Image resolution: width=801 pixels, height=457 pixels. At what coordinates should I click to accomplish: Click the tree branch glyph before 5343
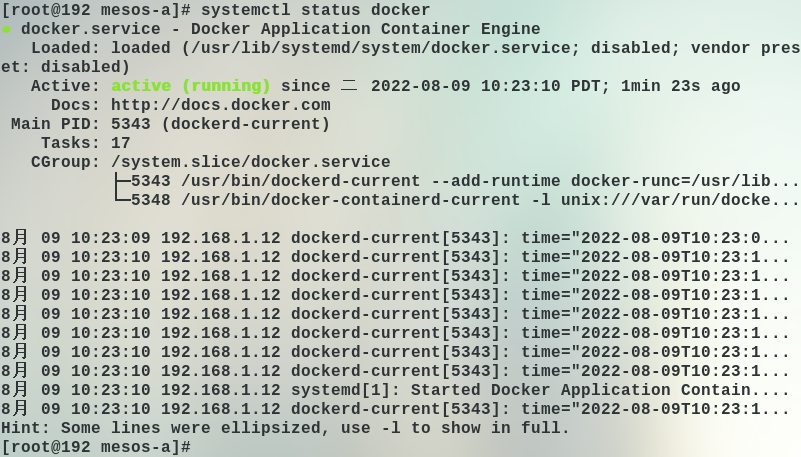click(x=122, y=181)
